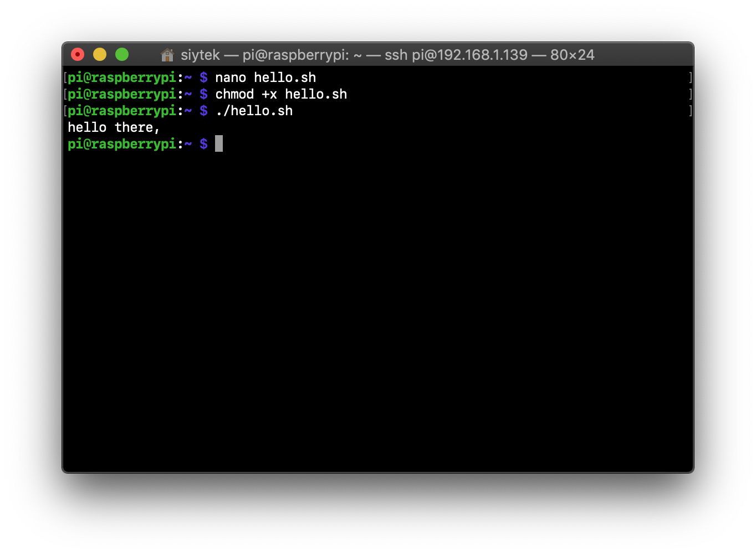This screenshot has height=555, width=756.
Task: Click the ./hello.sh command text
Action: pos(254,111)
